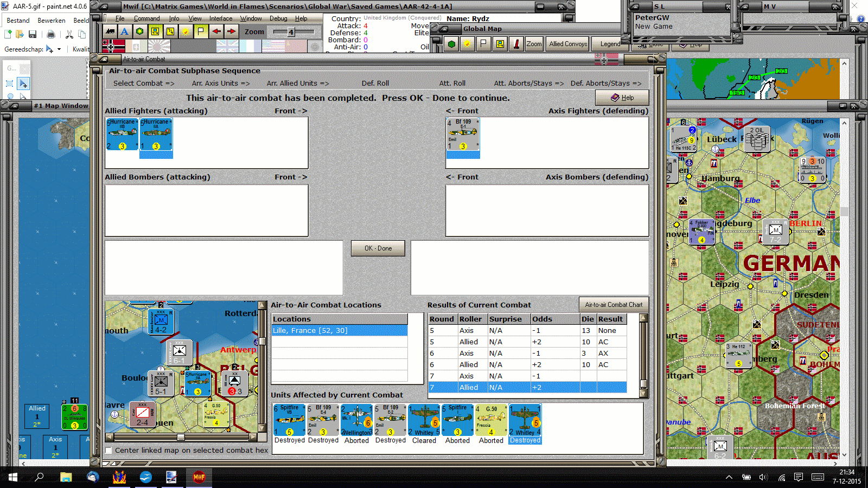Click the Allied Convoys button
Viewport: 868px width, 488px height.
coord(568,44)
